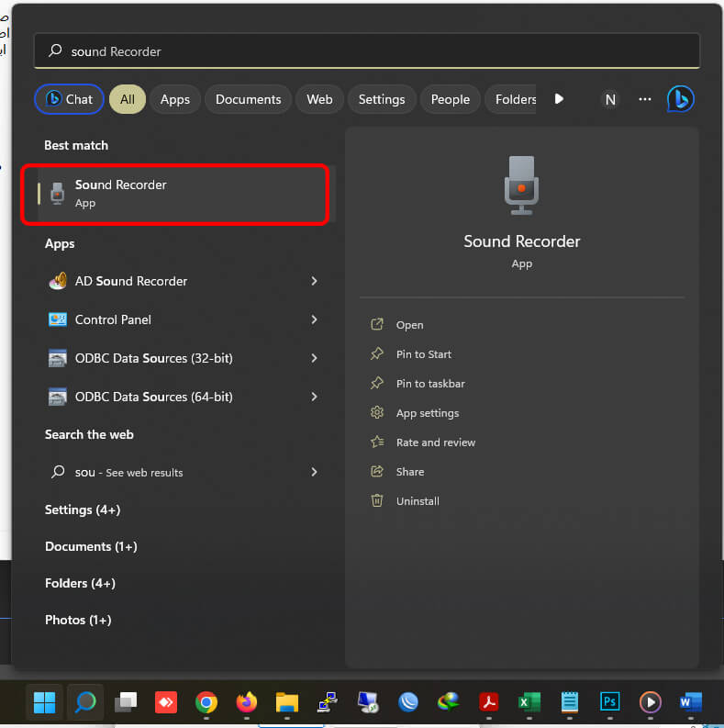Open the Sound Recorder best match result
Screen dimensions: 724x728
tap(174, 194)
